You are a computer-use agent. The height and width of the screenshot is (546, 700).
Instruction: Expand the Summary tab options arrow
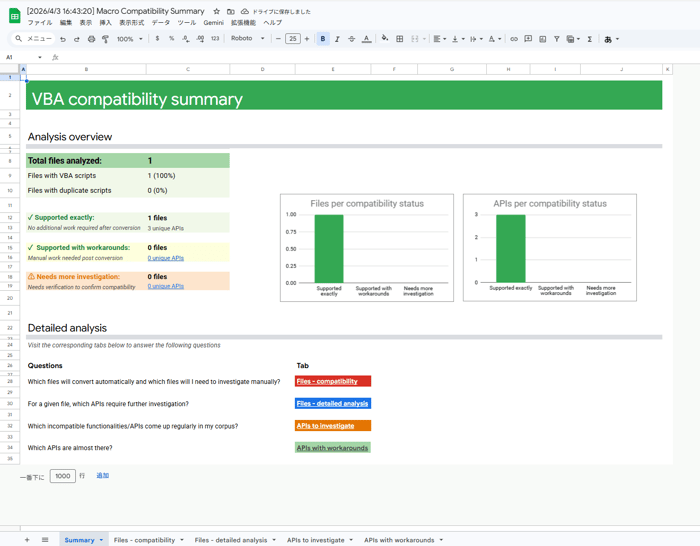[101, 540]
